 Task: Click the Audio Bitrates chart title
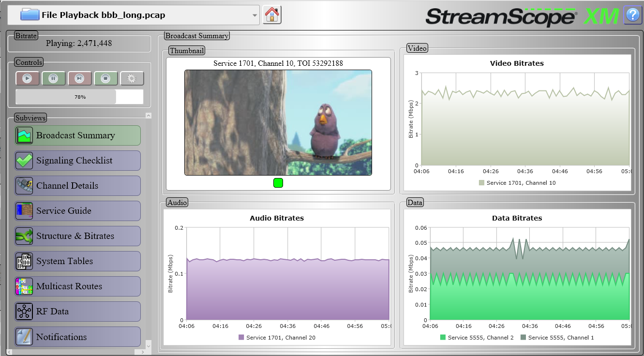(x=277, y=218)
